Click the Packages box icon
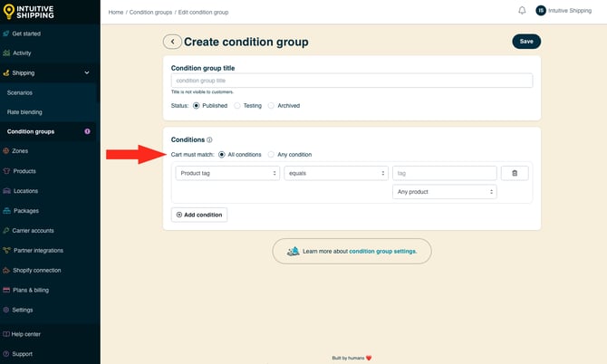This screenshot has height=364, width=607. (6, 211)
